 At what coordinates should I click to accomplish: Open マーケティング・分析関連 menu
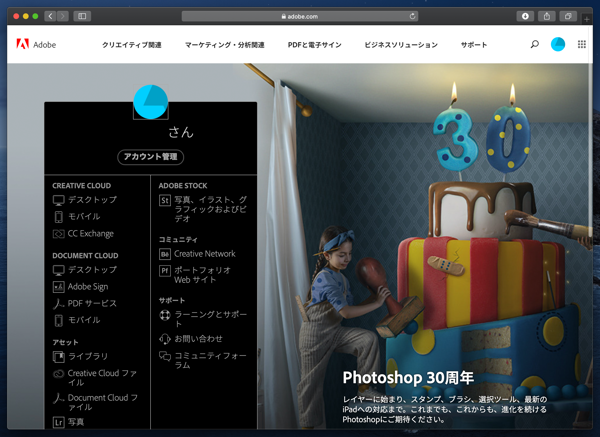(225, 45)
